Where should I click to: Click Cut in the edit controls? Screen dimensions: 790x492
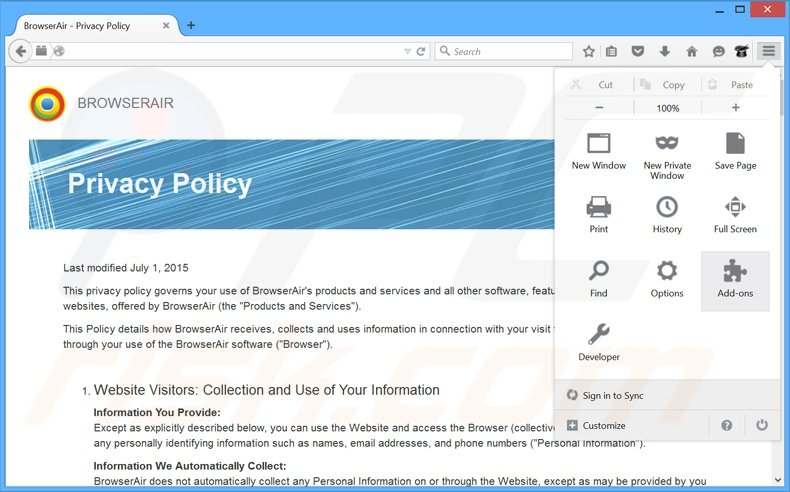[599, 85]
